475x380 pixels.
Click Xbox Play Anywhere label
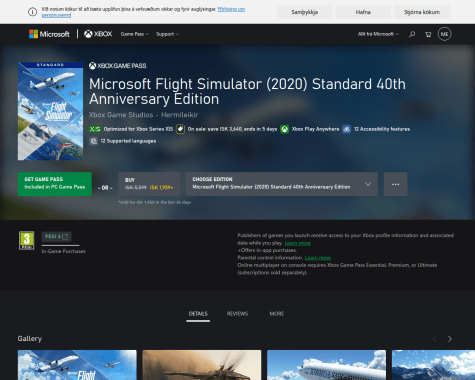315,129
